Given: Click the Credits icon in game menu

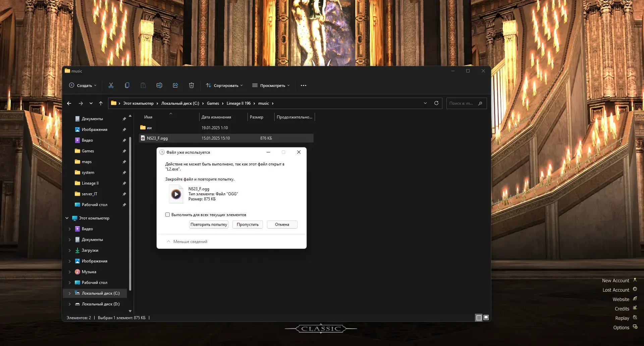Looking at the screenshot, I should tap(635, 308).
